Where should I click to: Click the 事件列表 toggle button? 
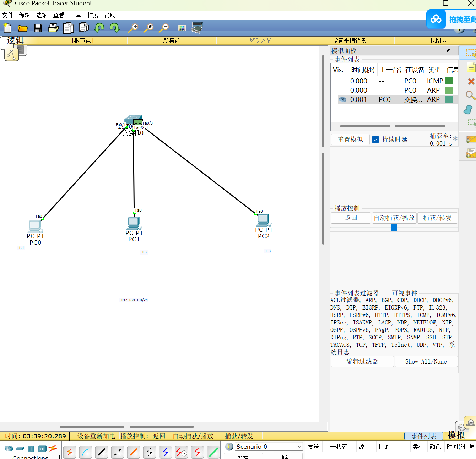click(424, 436)
